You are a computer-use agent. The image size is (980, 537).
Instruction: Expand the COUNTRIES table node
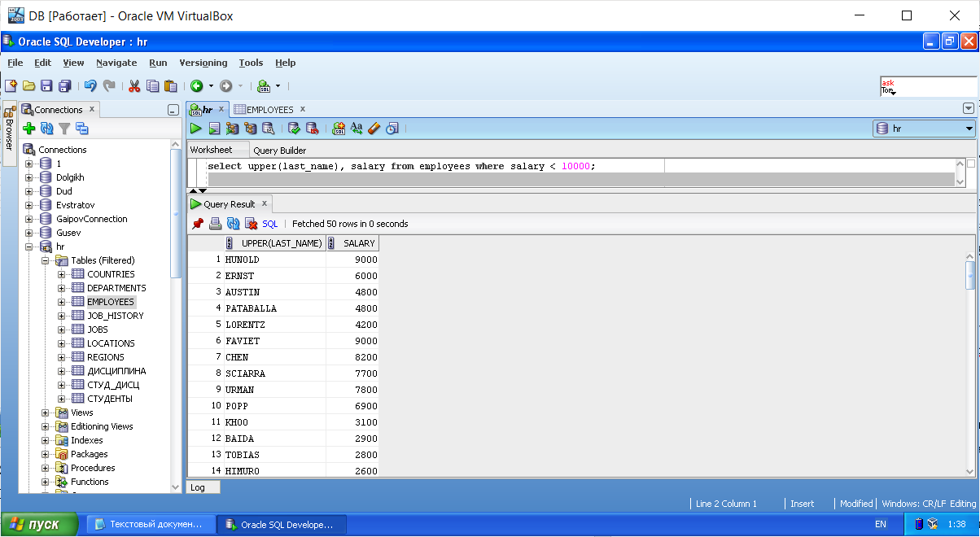[62, 274]
